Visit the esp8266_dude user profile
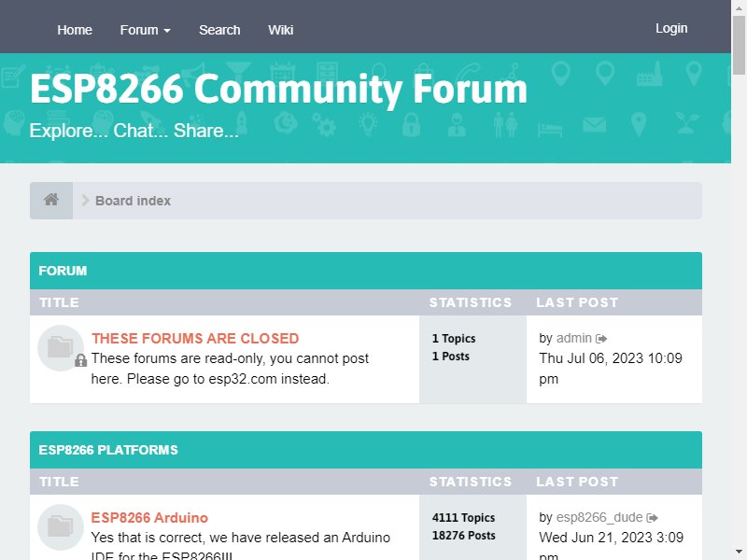Screen dimensions: 747x560 click(x=599, y=517)
